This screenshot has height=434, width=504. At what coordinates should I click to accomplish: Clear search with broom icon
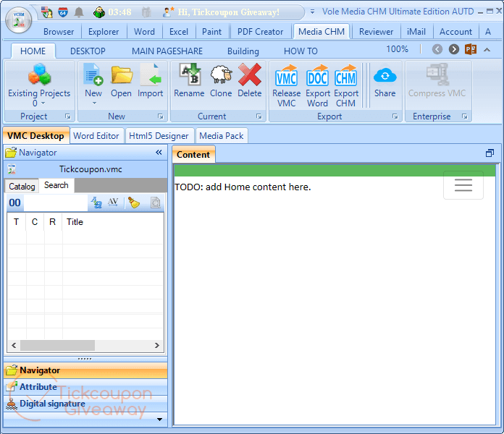(134, 203)
